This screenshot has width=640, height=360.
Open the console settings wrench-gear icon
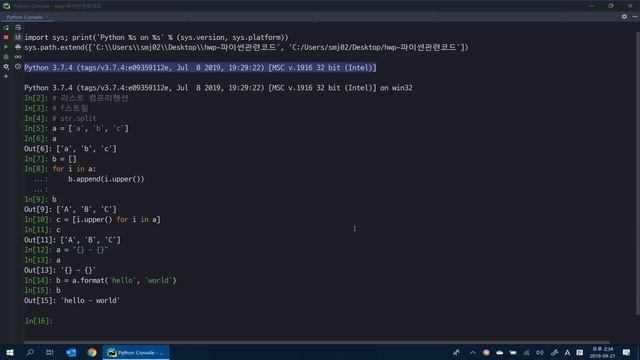6,67
